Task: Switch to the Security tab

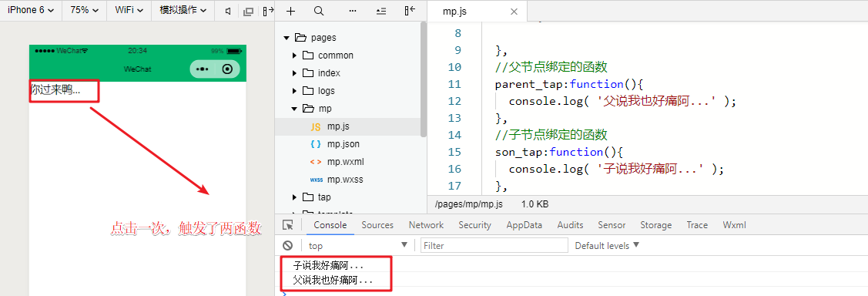Action: (x=474, y=225)
